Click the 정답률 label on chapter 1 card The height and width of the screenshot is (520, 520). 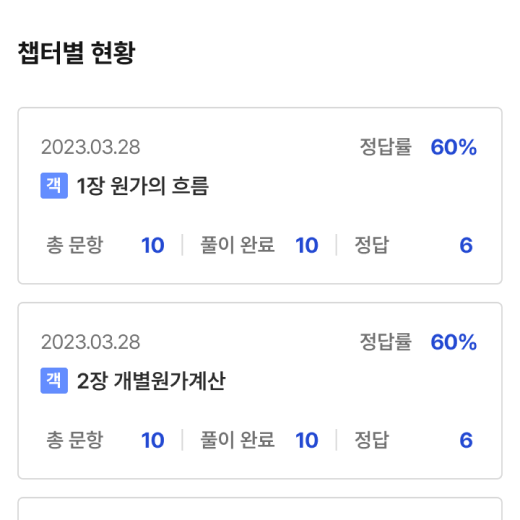(x=386, y=147)
